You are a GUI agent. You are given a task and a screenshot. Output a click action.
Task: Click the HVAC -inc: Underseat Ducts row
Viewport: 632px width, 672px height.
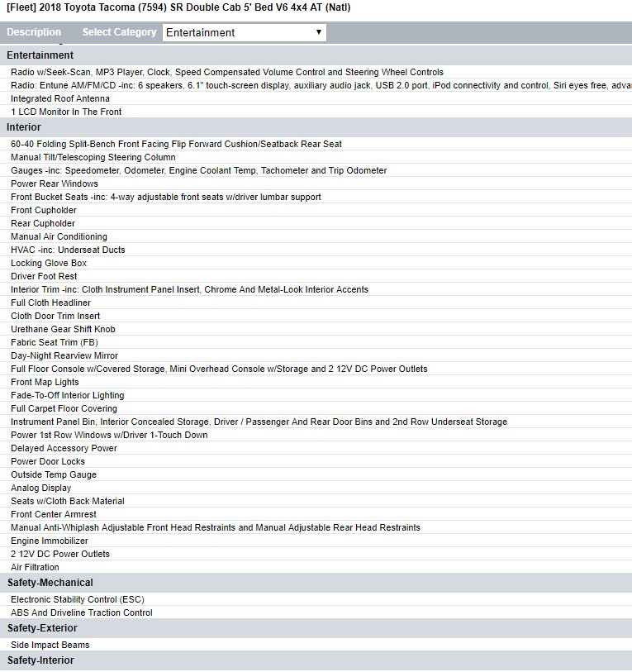[x=316, y=250]
